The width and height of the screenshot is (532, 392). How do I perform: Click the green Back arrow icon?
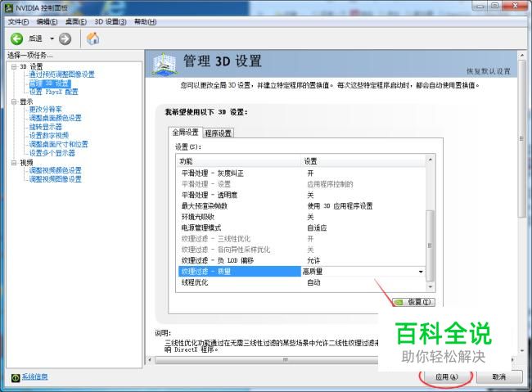point(16,39)
